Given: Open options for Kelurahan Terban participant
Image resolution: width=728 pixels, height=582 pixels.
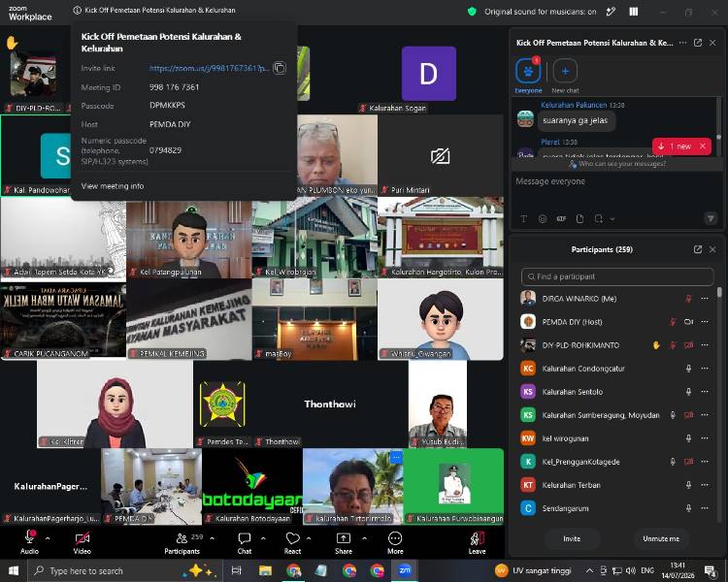Looking at the screenshot, I should coord(705,485).
